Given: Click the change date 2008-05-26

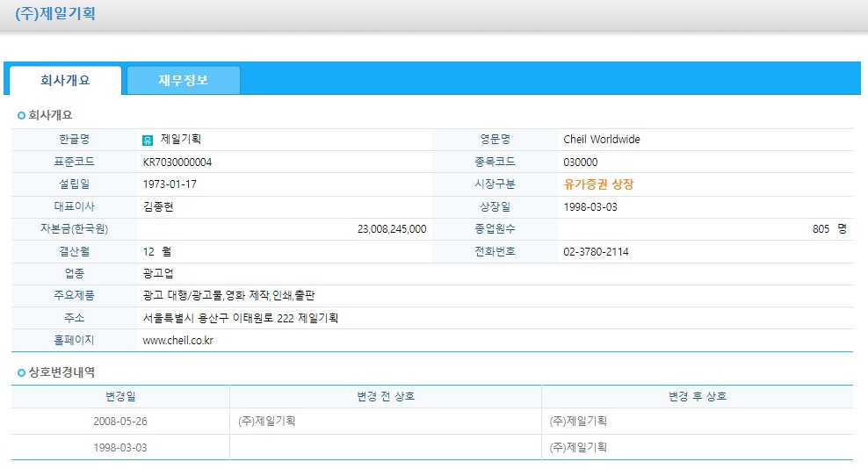Looking at the screenshot, I should click(x=120, y=422).
